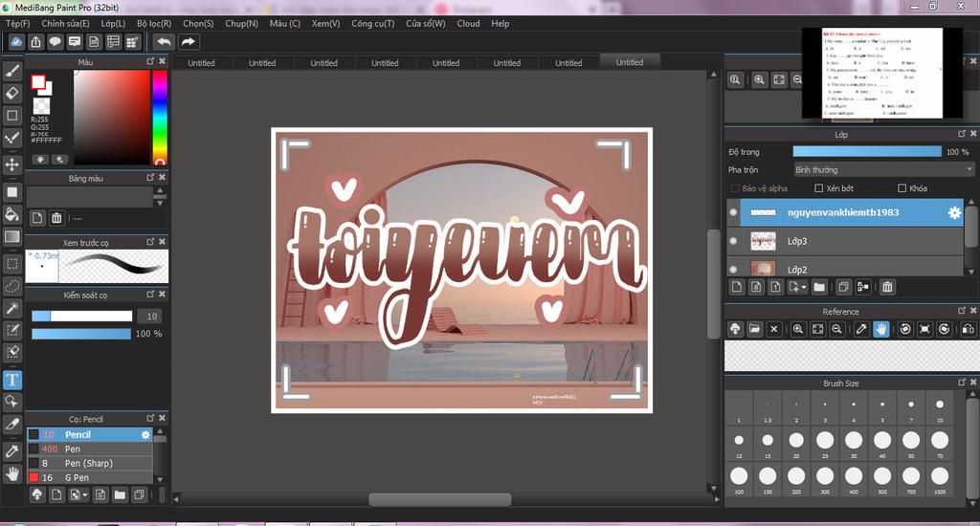Screen dimensions: 980x526
Task: Select the Bucket fill tool
Action: [x=11, y=214]
